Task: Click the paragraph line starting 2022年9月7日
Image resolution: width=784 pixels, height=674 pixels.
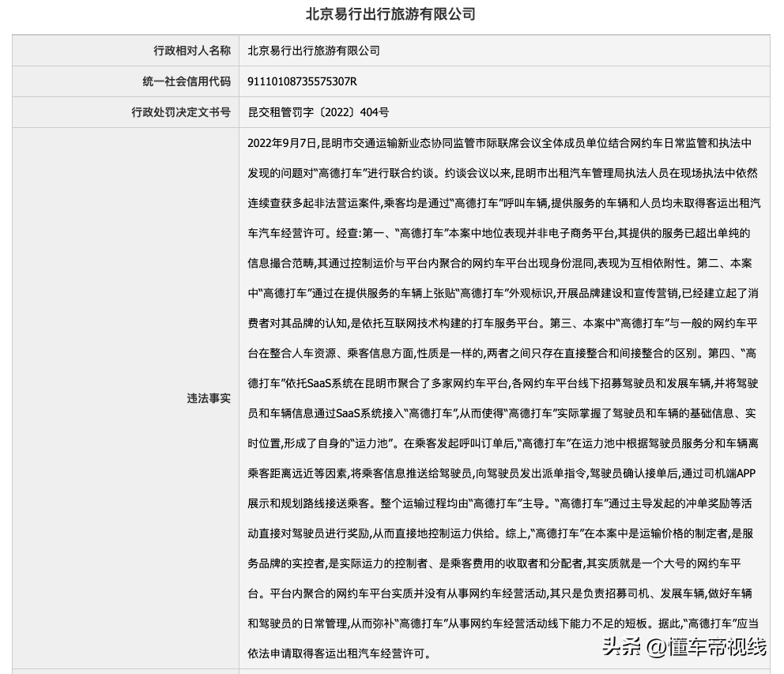Action: point(499,144)
